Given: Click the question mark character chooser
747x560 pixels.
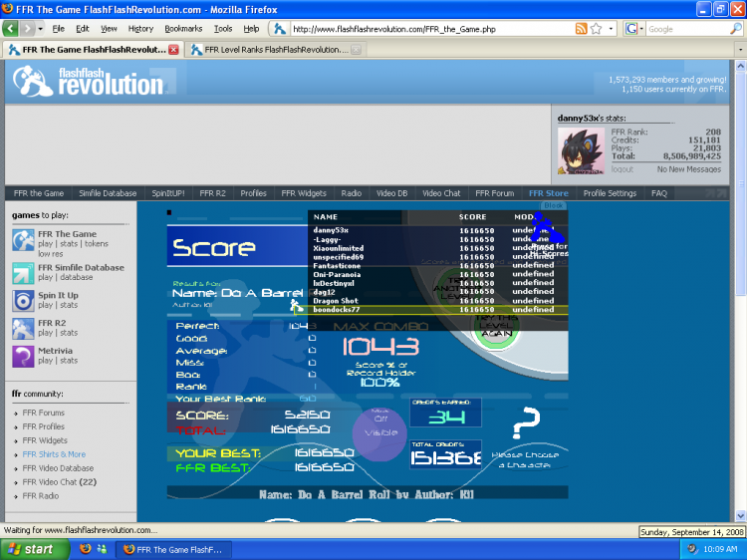Looking at the screenshot, I should (x=526, y=422).
